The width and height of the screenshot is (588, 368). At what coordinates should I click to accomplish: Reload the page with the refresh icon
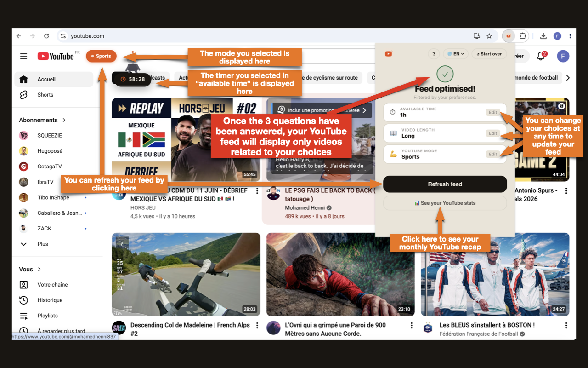46,36
